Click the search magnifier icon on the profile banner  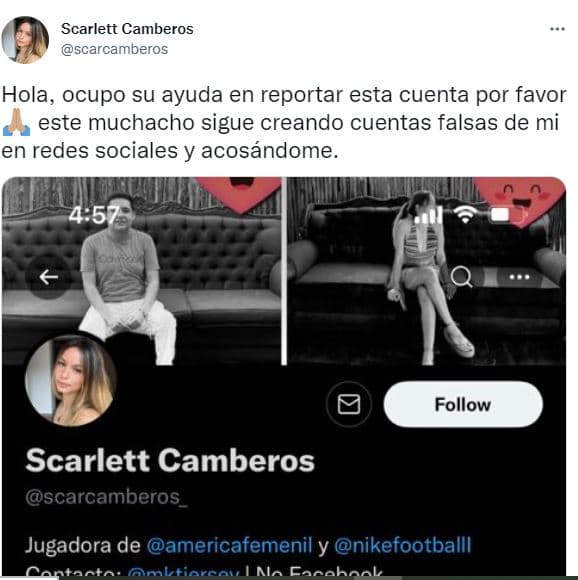[461, 276]
